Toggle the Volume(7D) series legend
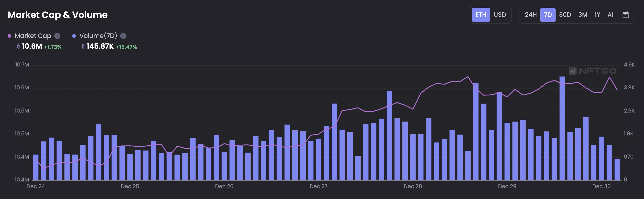Screen dimensions: 644x199 [98, 36]
